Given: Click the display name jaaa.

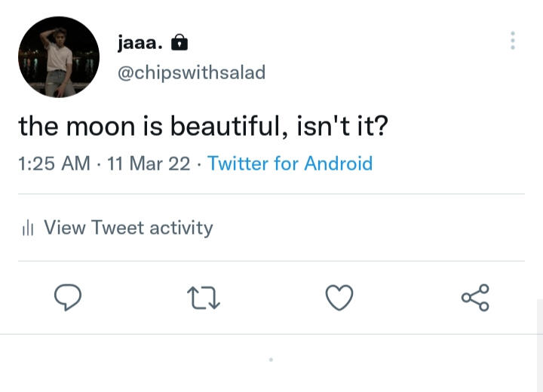Looking at the screenshot, I should tap(140, 44).
